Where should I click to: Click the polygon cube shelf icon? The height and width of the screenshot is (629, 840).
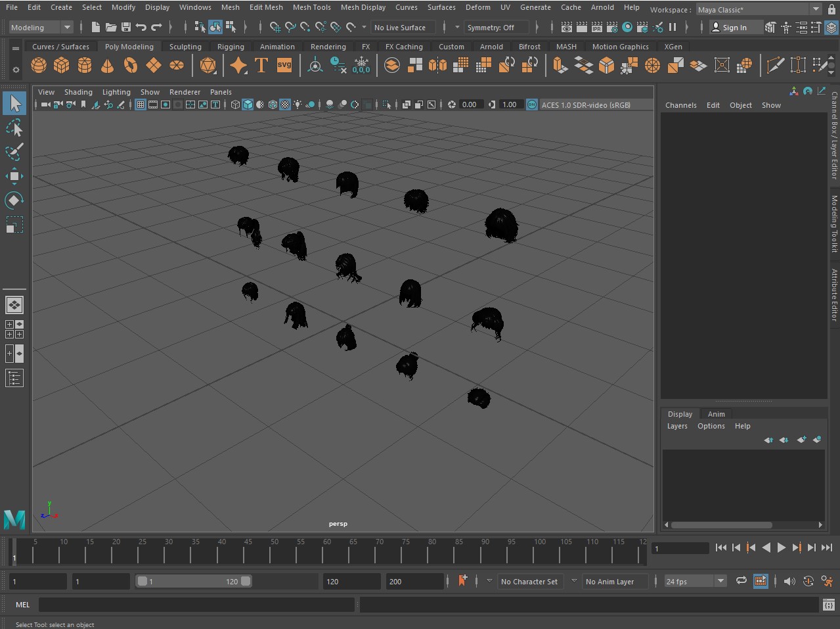coord(62,66)
